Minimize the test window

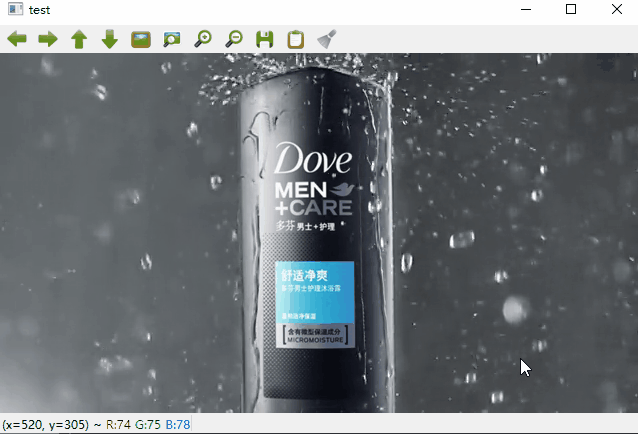(526, 9)
